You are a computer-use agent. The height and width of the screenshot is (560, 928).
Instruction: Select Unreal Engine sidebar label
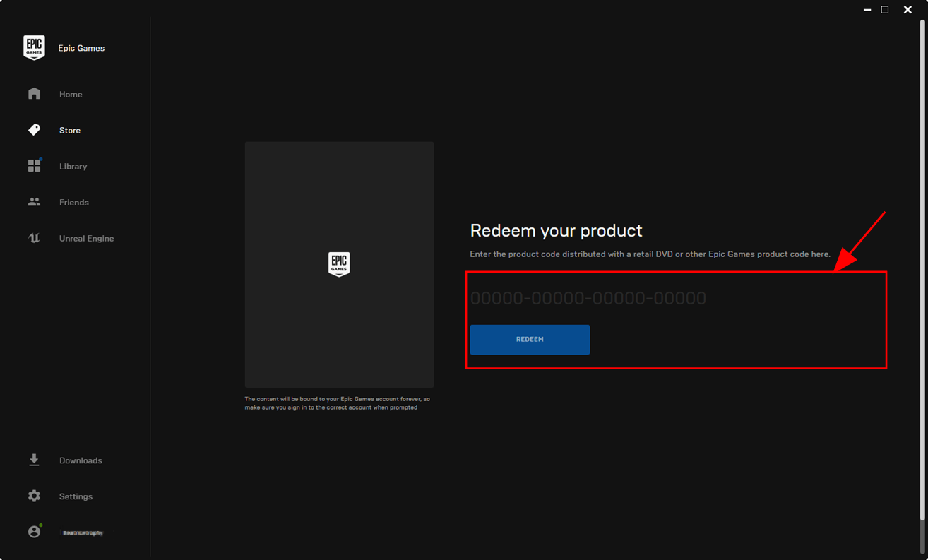tap(87, 239)
